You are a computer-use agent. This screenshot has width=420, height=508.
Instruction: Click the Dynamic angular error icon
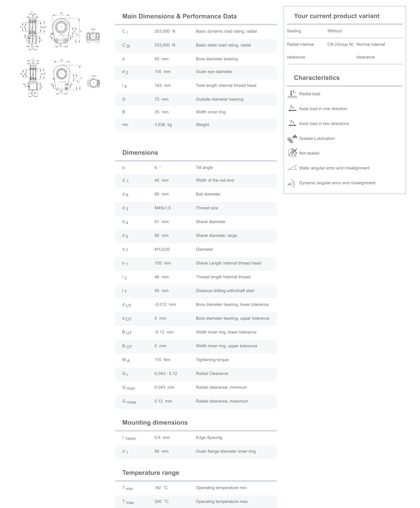291,183
